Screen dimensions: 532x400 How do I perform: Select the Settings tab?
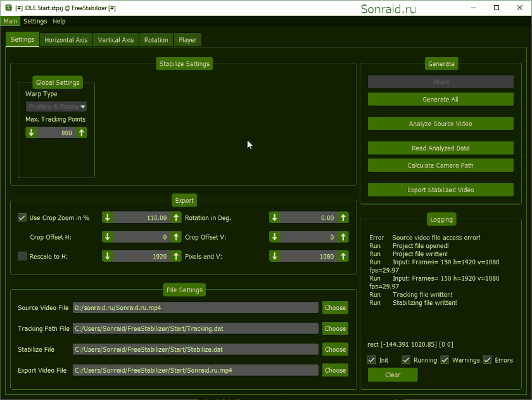click(x=22, y=39)
